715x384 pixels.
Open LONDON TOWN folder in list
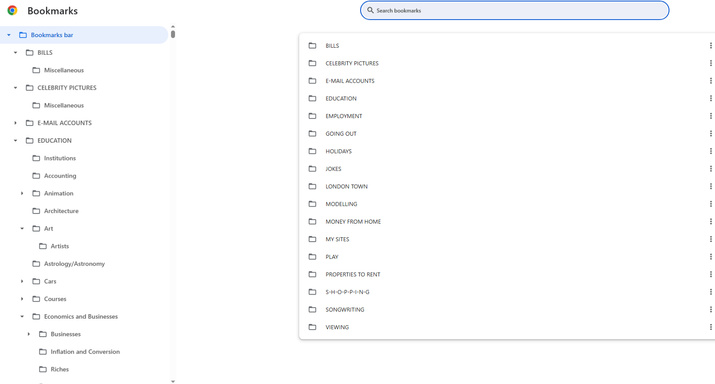[x=347, y=187]
